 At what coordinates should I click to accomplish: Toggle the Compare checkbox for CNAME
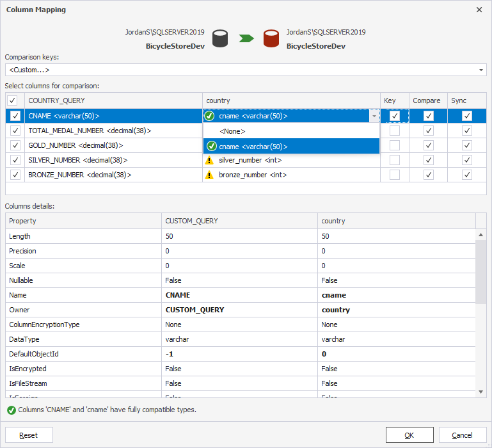click(x=429, y=116)
